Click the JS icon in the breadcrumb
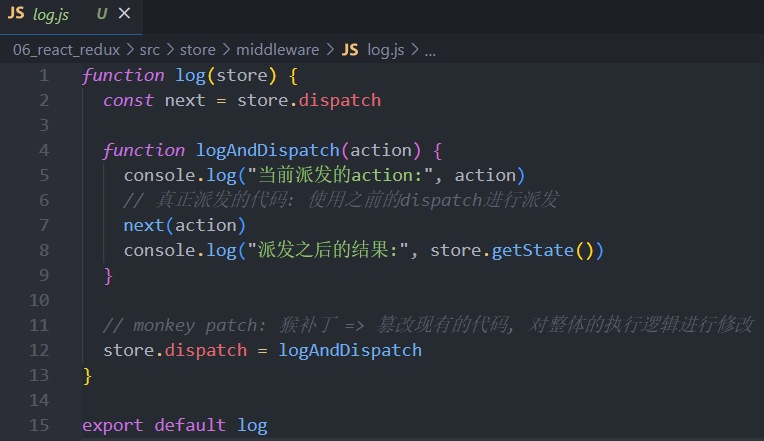 [x=350, y=49]
